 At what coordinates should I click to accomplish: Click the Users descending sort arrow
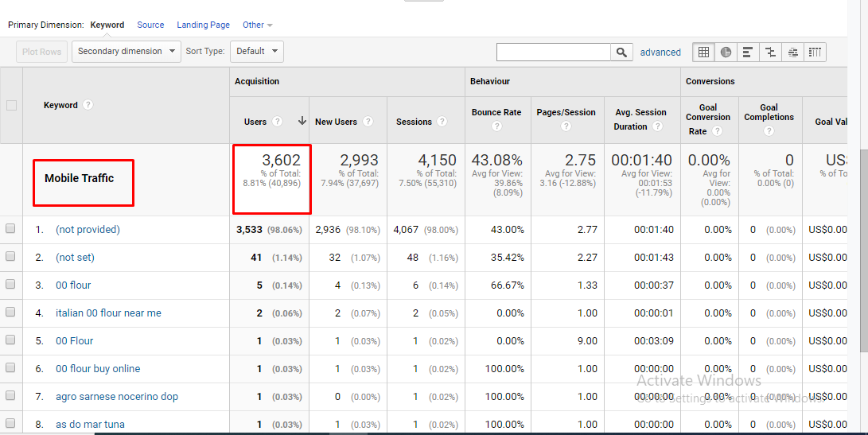point(302,121)
